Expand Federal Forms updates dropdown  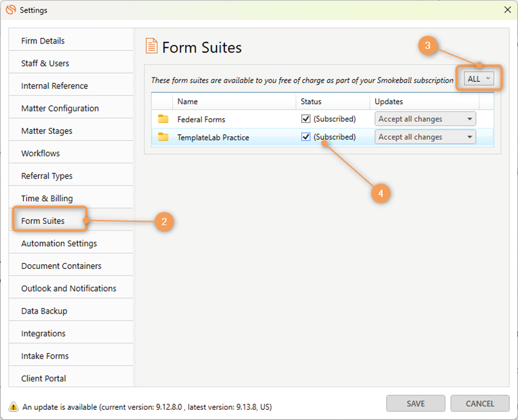click(425, 119)
